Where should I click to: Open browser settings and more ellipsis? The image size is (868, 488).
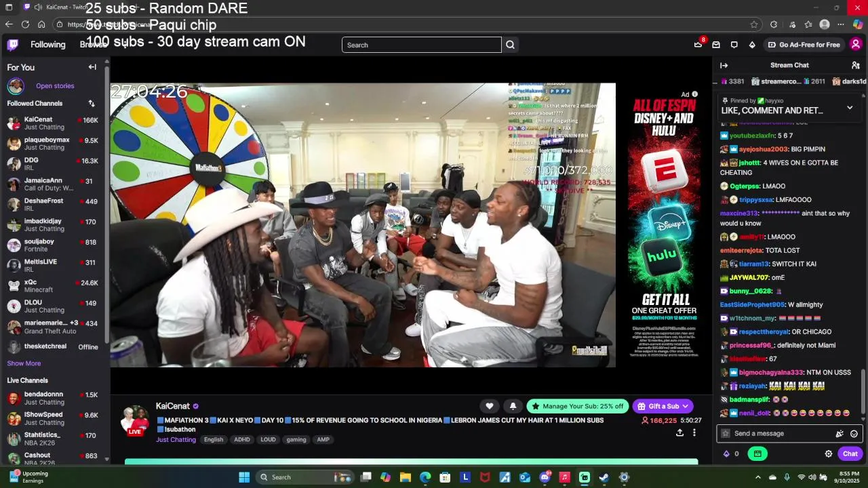pyautogui.click(x=841, y=24)
